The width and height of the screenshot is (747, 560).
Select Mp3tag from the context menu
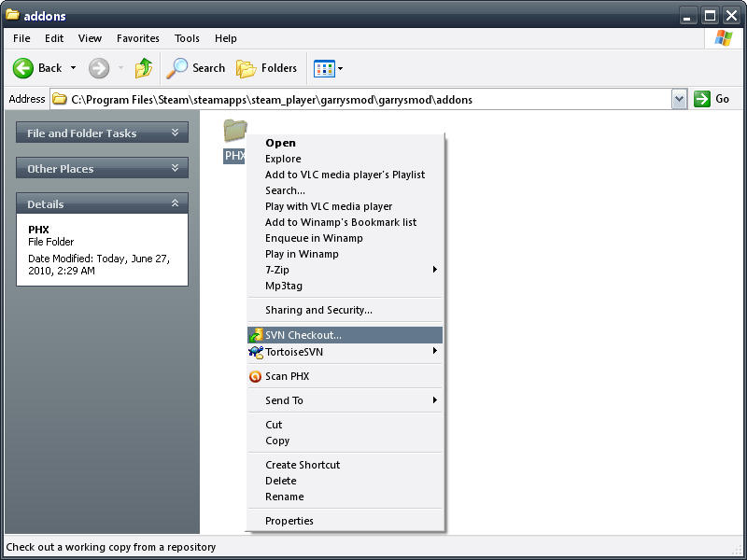pos(345,286)
